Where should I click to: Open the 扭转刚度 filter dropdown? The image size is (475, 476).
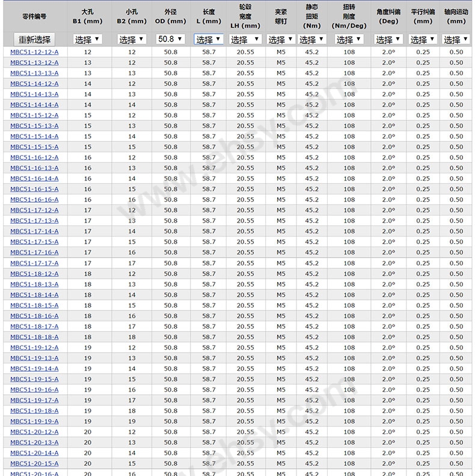tap(349, 39)
